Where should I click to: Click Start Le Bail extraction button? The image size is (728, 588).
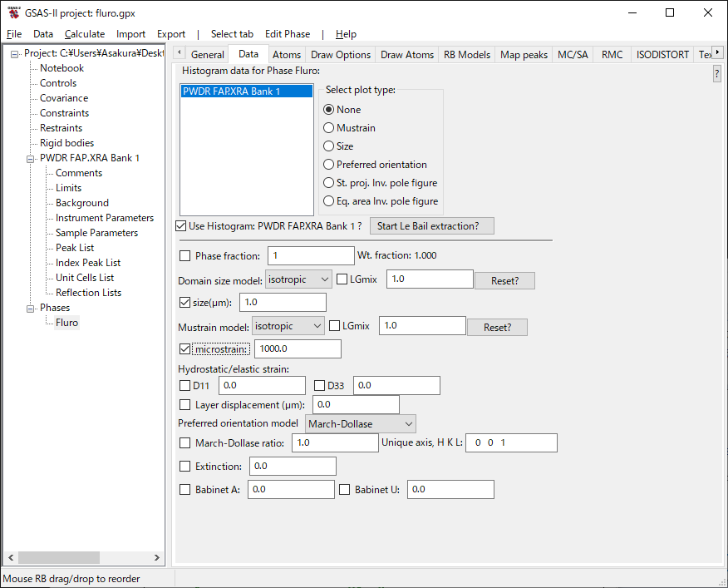pyautogui.click(x=431, y=226)
